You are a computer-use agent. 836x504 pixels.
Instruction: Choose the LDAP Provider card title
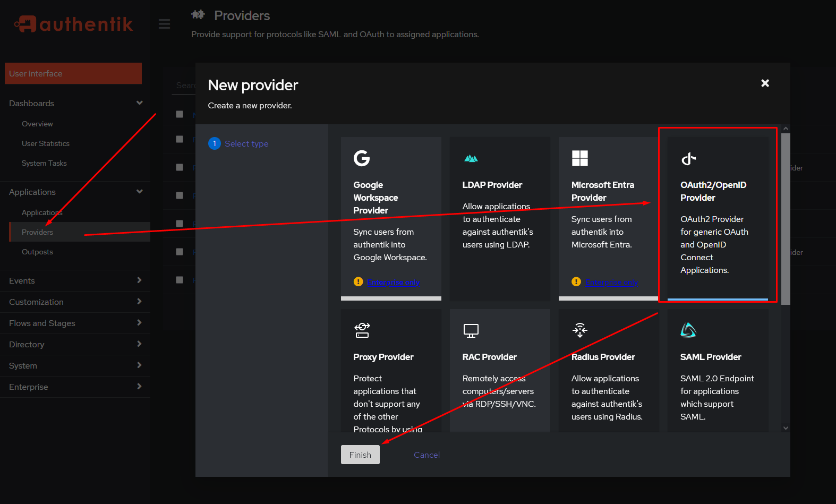coord(492,185)
